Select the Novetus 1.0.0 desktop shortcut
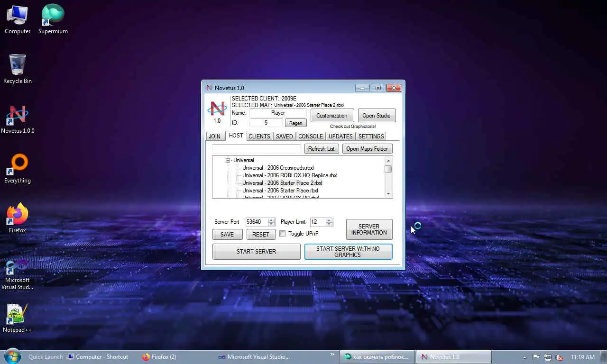This screenshot has height=364, width=607. [18, 119]
